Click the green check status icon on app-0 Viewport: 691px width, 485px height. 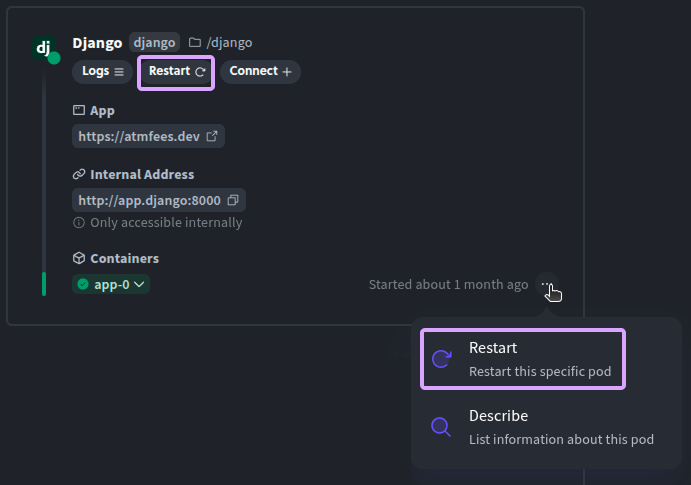[x=83, y=285]
